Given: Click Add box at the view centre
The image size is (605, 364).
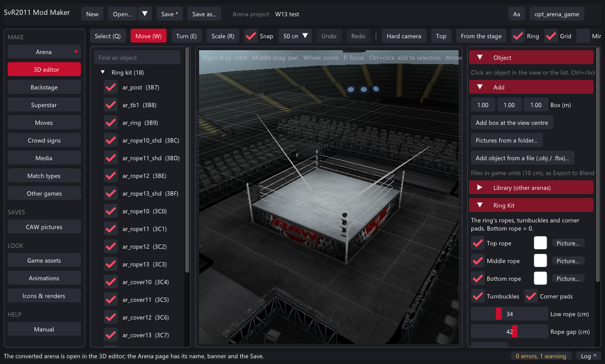Looking at the screenshot, I should click(512, 122).
